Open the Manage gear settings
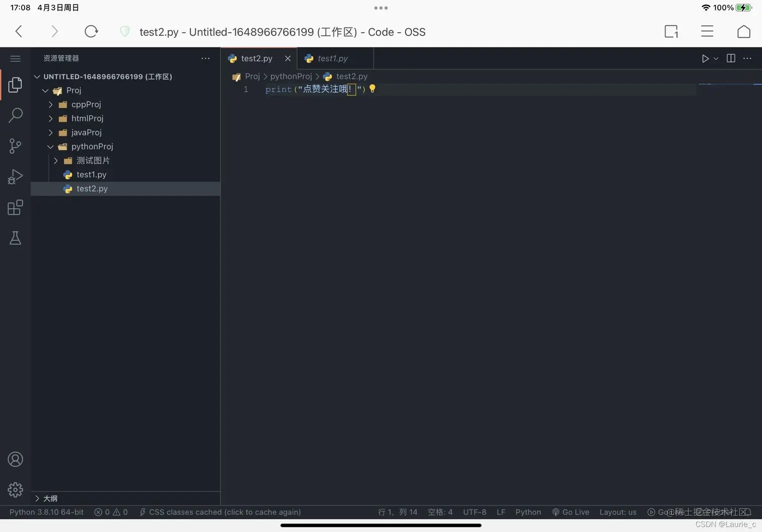This screenshot has width=762, height=532. pyautogui.click(x=15, y=490)
